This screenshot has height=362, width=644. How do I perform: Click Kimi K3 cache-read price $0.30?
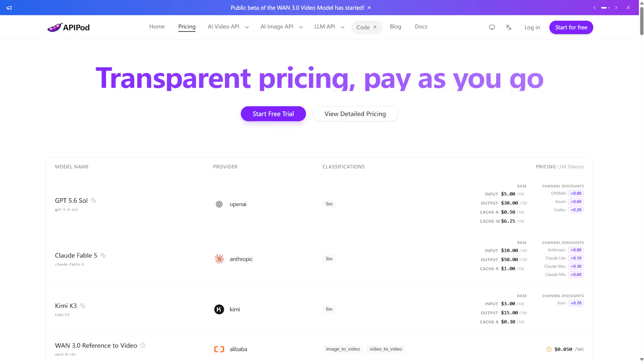point(508,322)
